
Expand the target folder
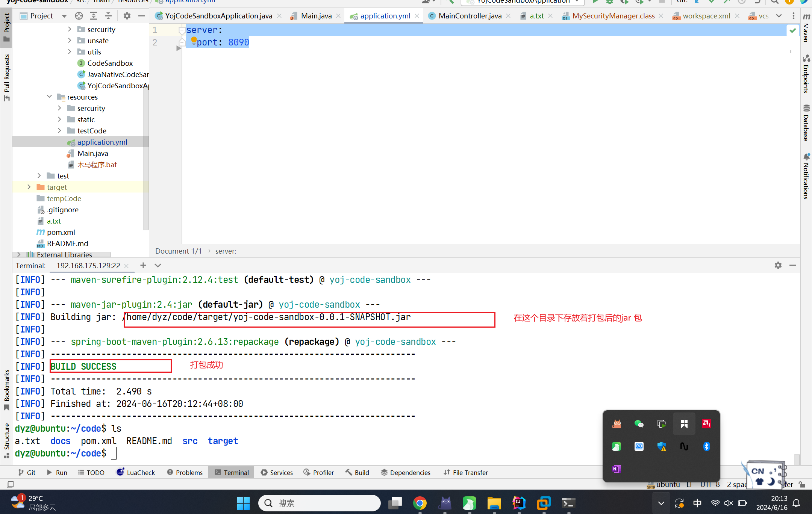29,187
